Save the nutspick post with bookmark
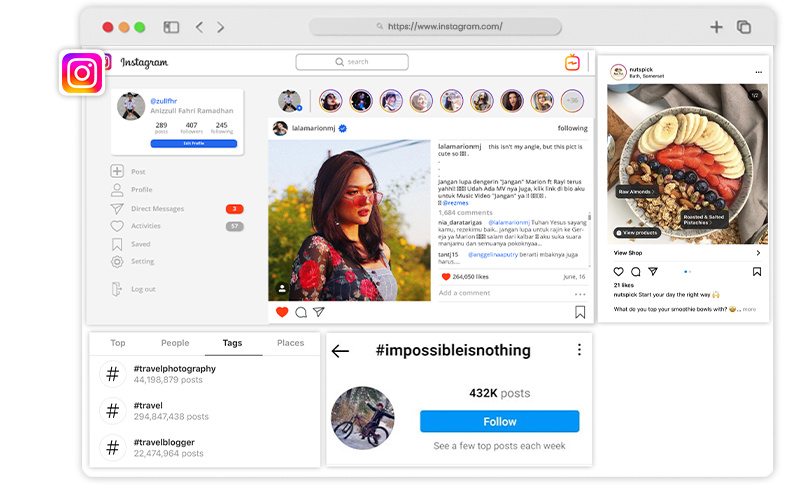The image size is (800, 500). point(757,271)
